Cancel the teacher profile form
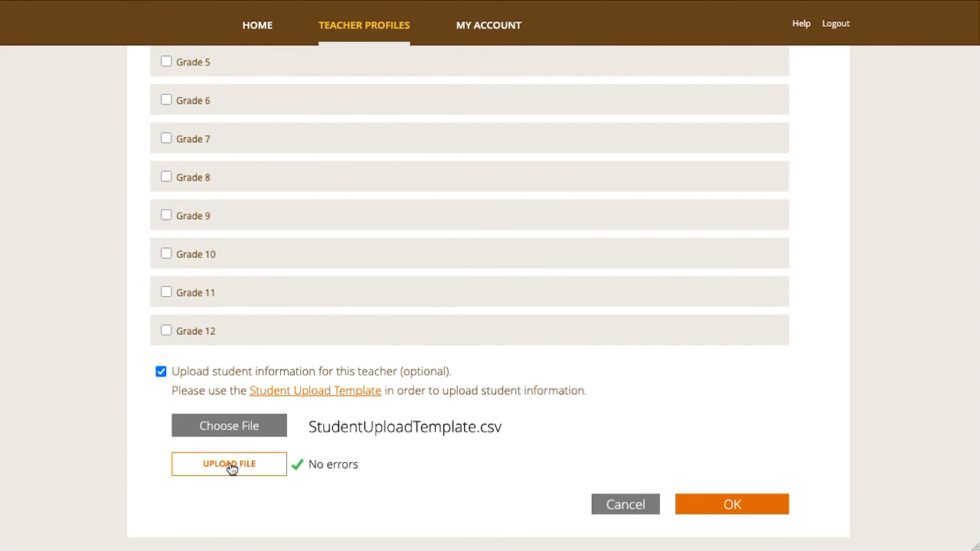 [626, 504]
